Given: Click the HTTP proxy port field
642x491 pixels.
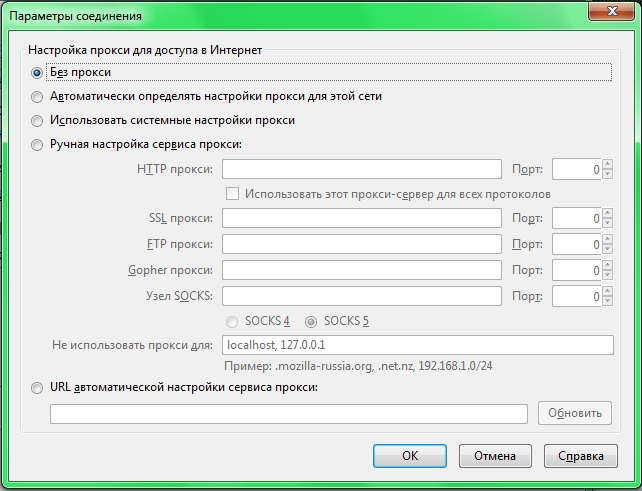Looking at the screenshot, I should [576, 169].
